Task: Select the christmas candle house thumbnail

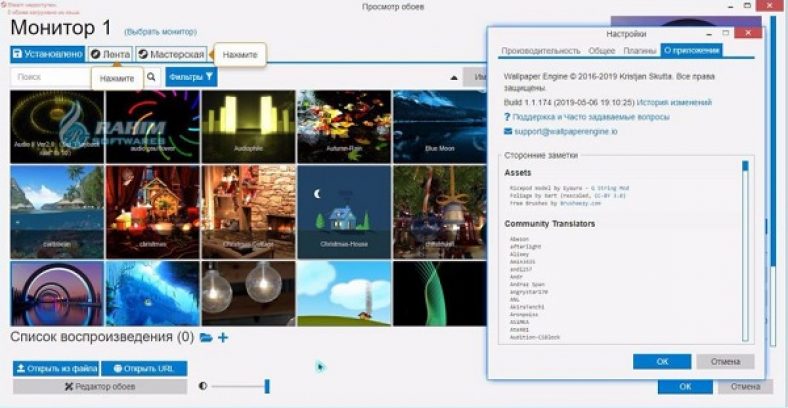Action: click(x=153, y=212)
